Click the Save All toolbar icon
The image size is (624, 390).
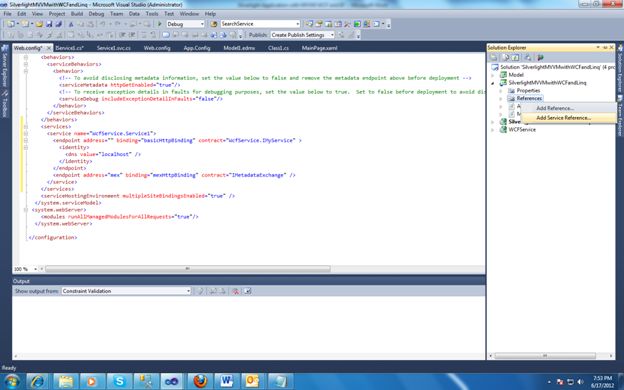(x=58, y=24)
